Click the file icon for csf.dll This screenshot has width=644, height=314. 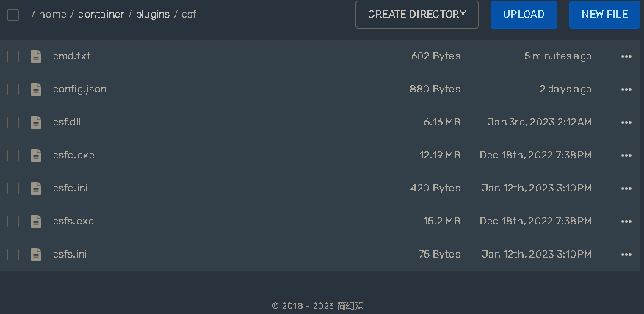[x=36, y=122]
